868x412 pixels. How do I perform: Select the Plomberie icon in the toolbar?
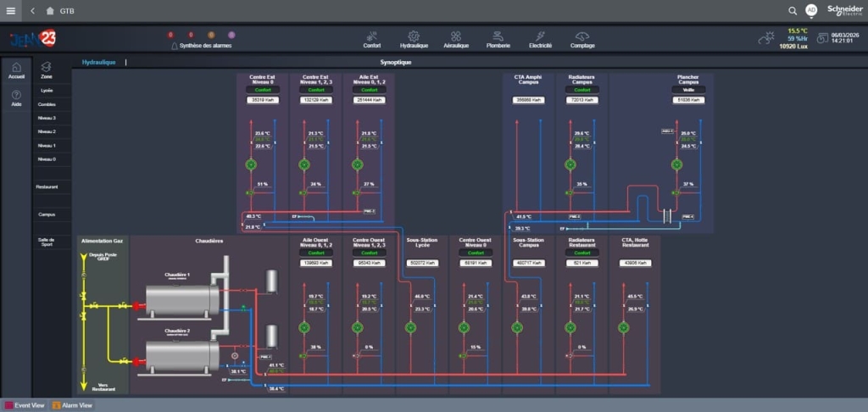(x=498, y=36)
